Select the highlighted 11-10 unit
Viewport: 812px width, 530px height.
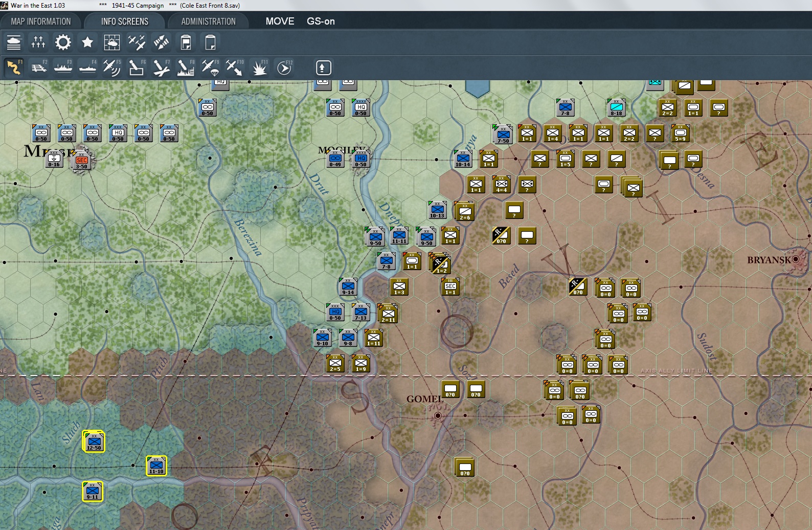[x=156, y=466]
